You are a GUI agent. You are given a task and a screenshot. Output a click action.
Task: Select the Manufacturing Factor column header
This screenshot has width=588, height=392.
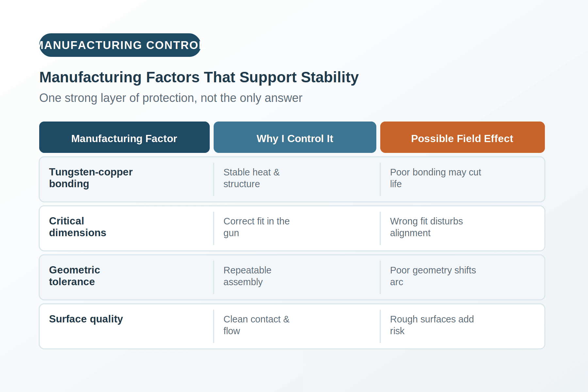pos(124,137)
